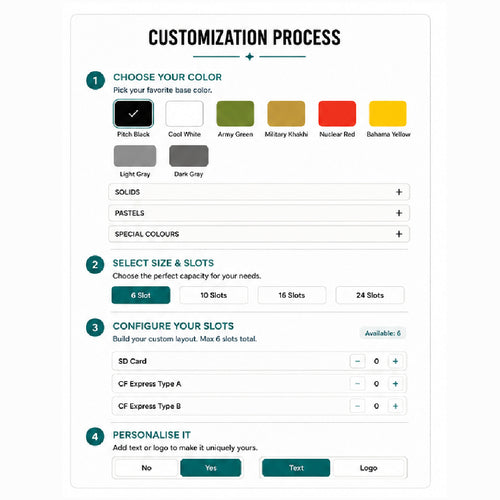Select the 10 Slots size

[x=214, y=295]
